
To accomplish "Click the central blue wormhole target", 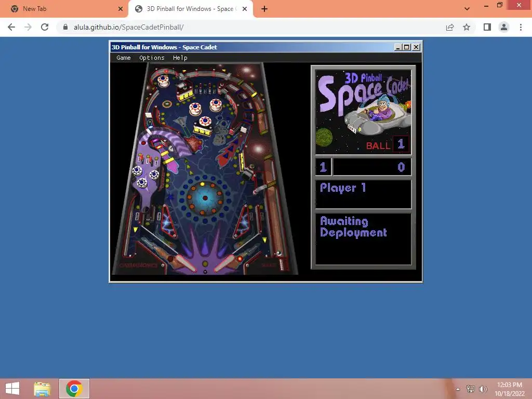I will (x=205, y=198).
